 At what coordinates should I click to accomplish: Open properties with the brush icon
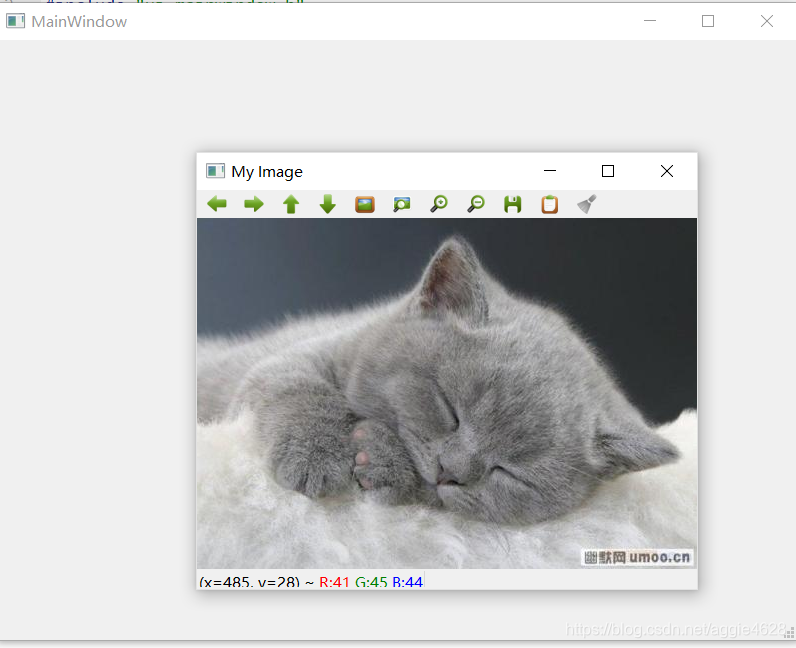click(x=587, y=204)
